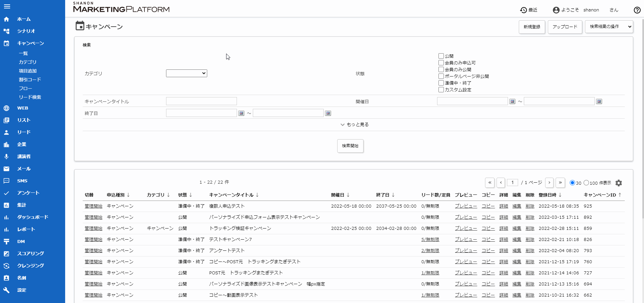Open the help question mark icon
This screenshot has width=644, height=303.
[x=637, y=10]
